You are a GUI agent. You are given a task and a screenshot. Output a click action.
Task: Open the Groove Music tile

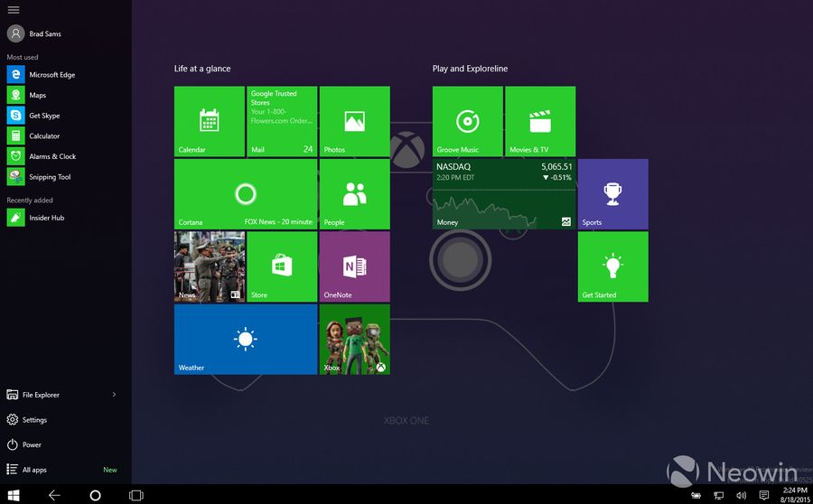click(x=468, y=121)
